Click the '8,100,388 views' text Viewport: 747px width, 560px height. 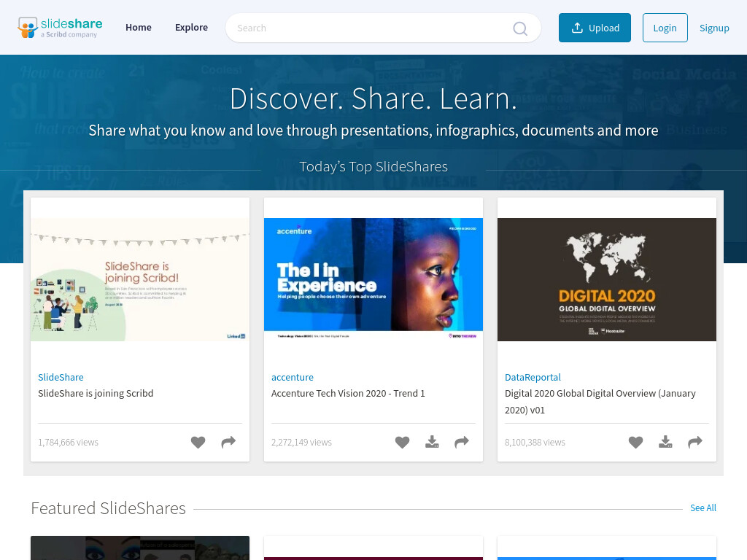(x=535, y=443)
